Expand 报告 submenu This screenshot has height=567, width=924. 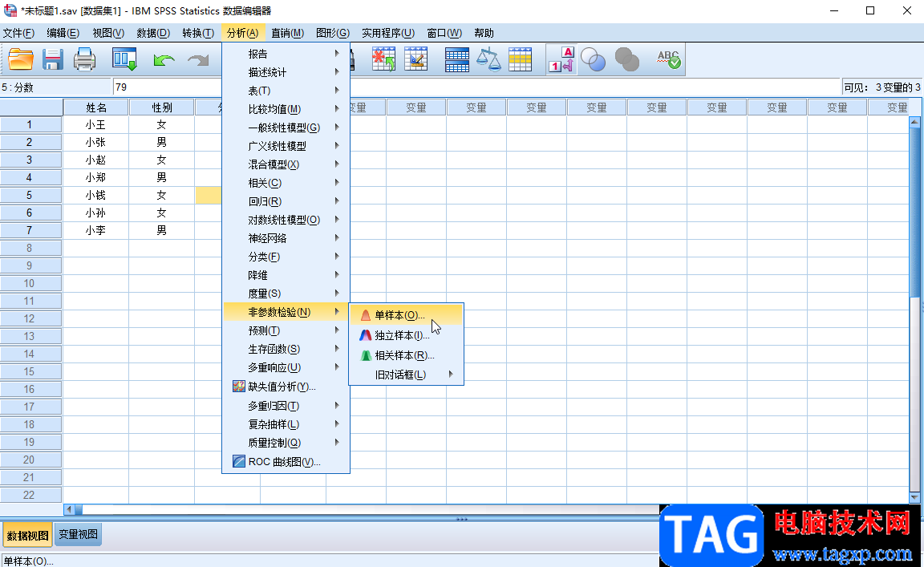tap(286, 54)
